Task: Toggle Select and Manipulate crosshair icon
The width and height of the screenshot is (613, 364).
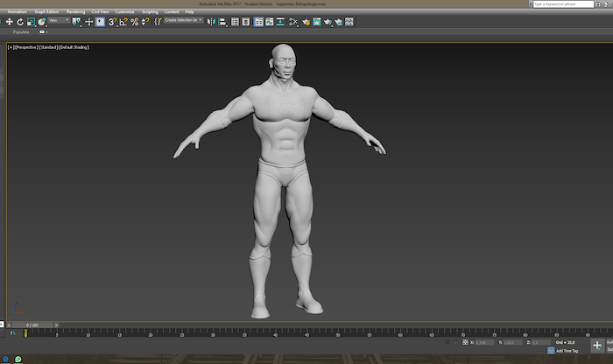Action: tap(88, 22)
